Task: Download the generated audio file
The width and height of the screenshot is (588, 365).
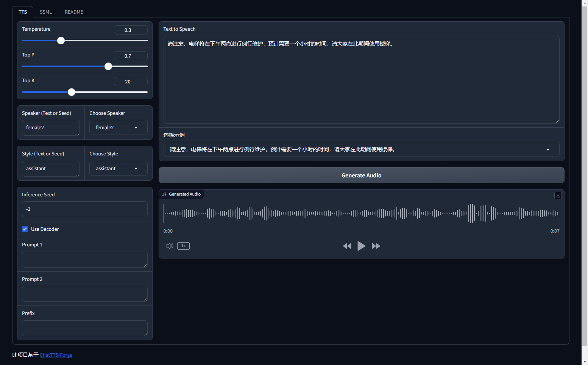Action: coord(558,196)
